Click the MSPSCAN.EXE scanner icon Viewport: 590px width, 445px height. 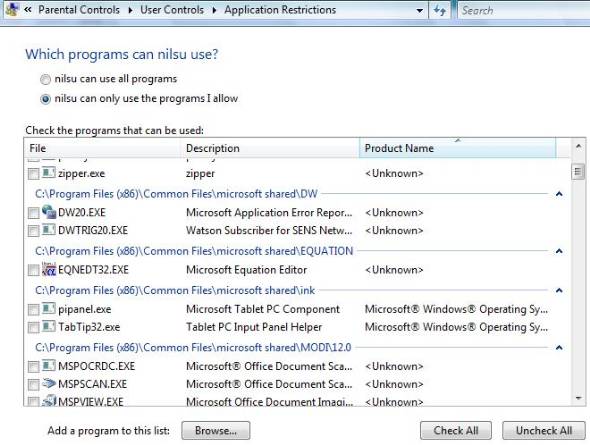tap(49, 384)
